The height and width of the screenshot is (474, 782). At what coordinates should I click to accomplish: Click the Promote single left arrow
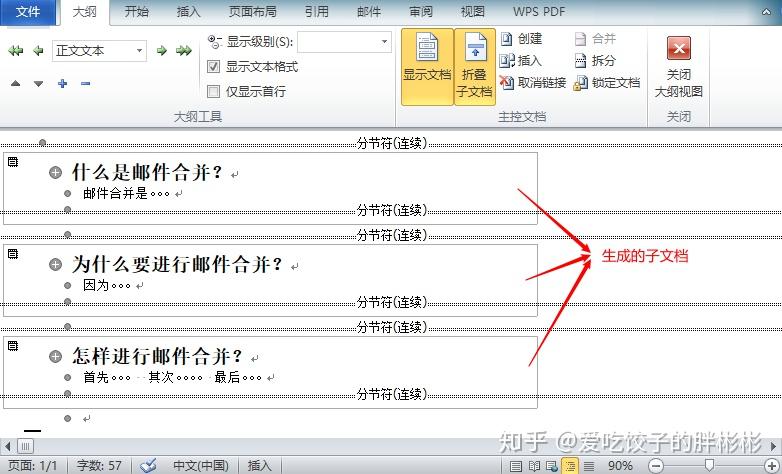click(x=38, y=50)
